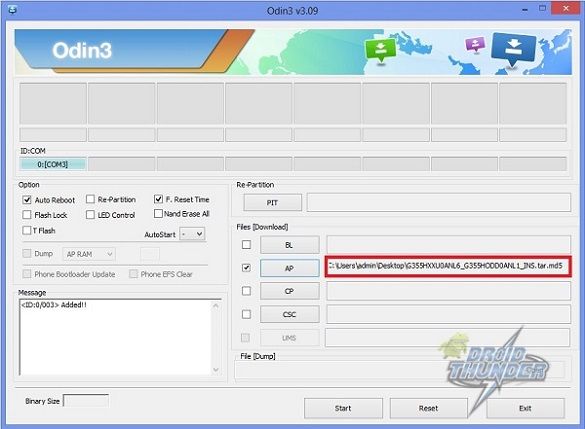Tick the checkbox next to BL
The image size is (585, 429).
tap(246, 244)
